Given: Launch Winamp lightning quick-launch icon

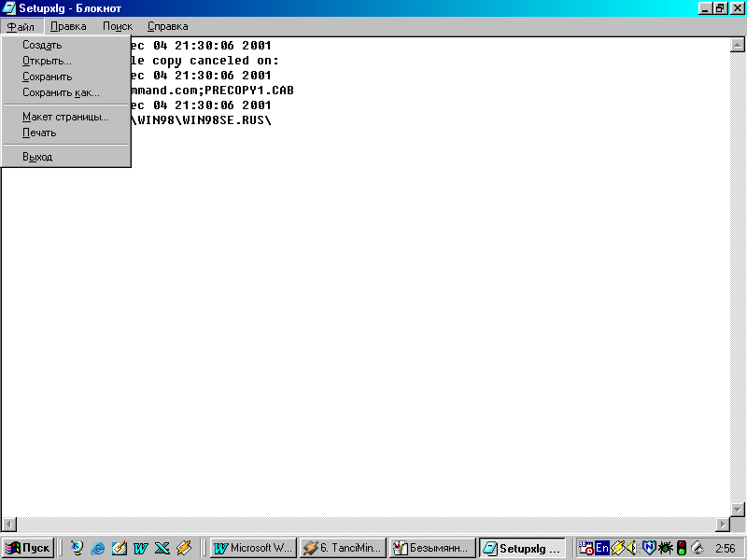Looking at the screenshot, I should pyautogui.click(x=183, y=548).
